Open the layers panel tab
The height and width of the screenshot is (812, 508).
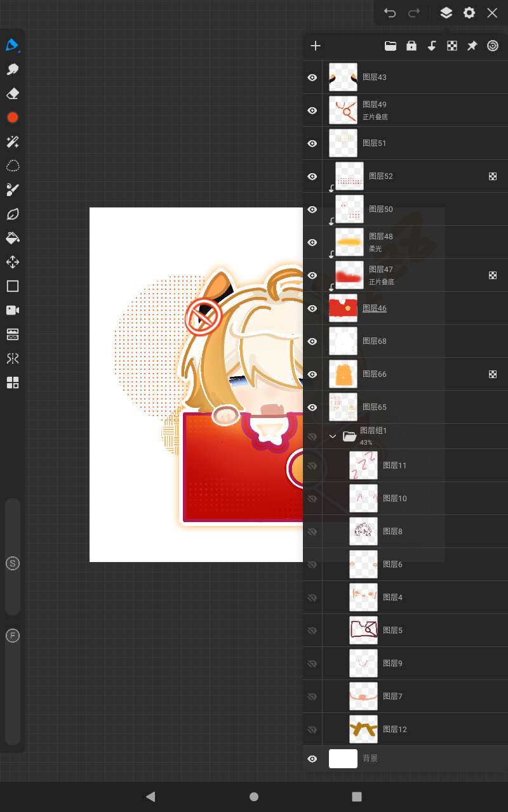(446, 13)
